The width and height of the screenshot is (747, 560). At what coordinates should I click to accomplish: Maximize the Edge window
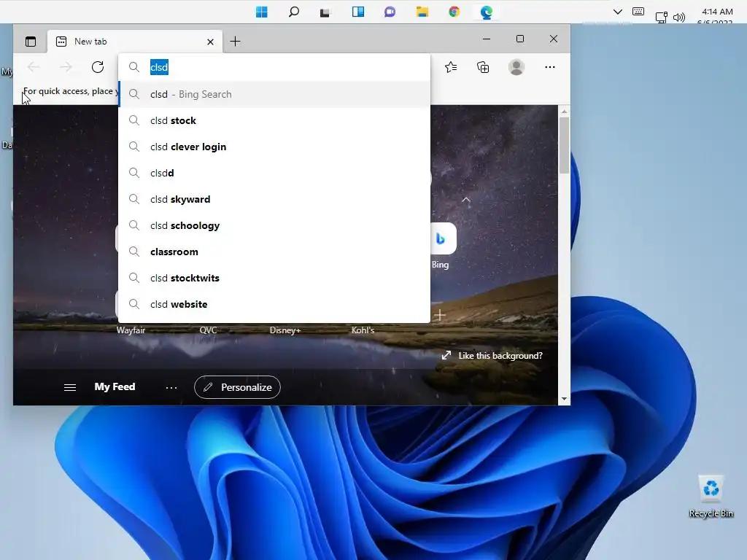[x=520, y=39]
